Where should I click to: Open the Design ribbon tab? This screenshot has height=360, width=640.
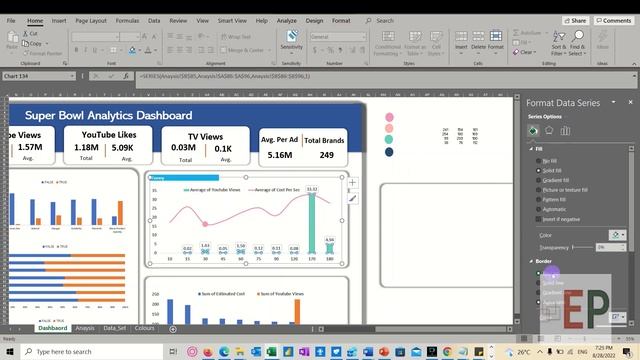pyautogui.click(x=314, y=20)
